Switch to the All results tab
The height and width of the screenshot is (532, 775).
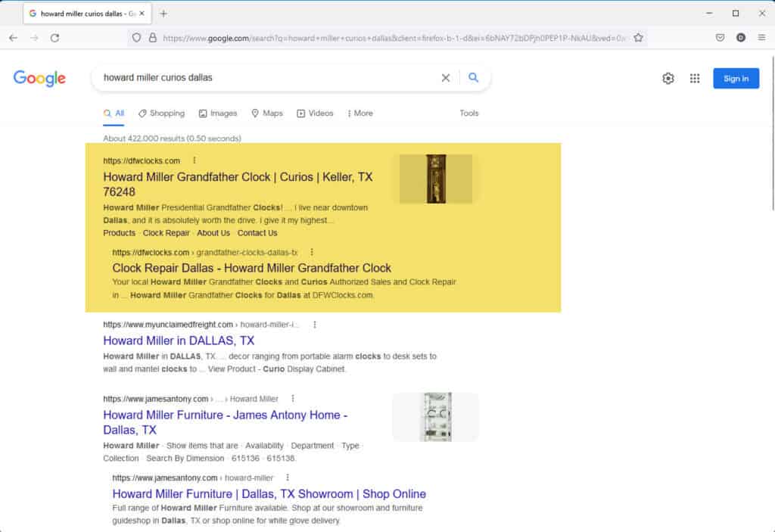point(114,114)
